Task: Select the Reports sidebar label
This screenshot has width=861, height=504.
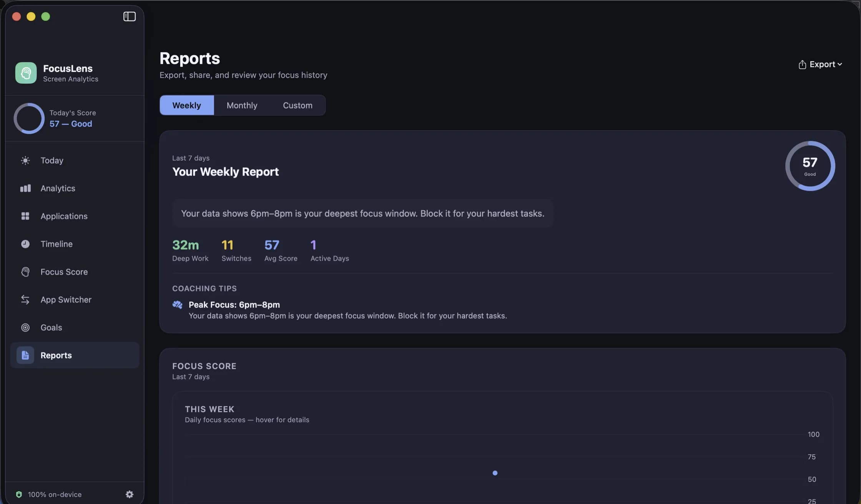Action: [x=56, y=355]
